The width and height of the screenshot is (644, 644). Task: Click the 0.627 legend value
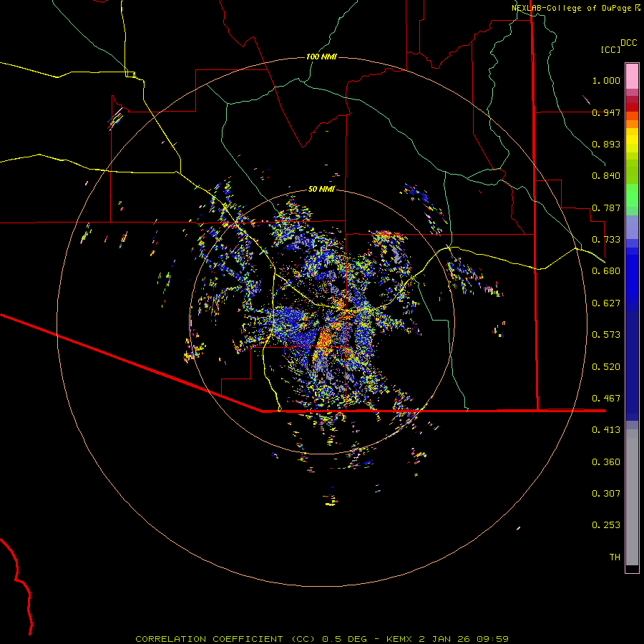click(606, 303)
